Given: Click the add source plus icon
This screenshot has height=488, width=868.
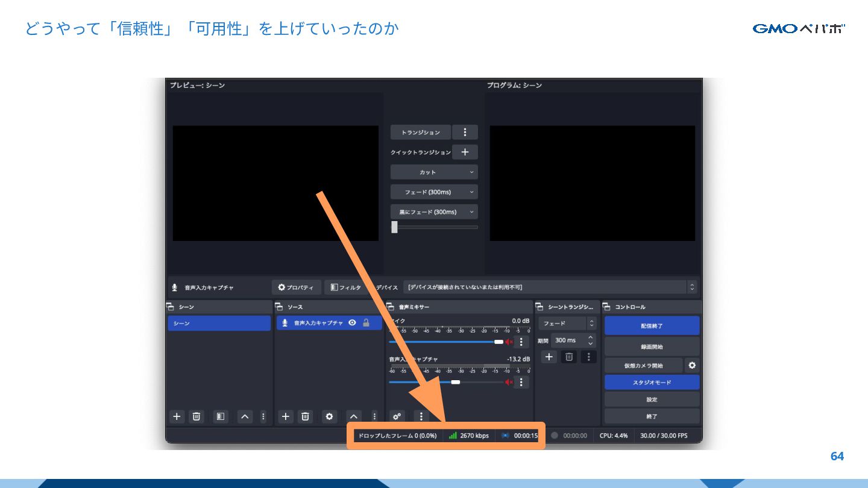Looking at the screenshot, I should tap(286, 416).
